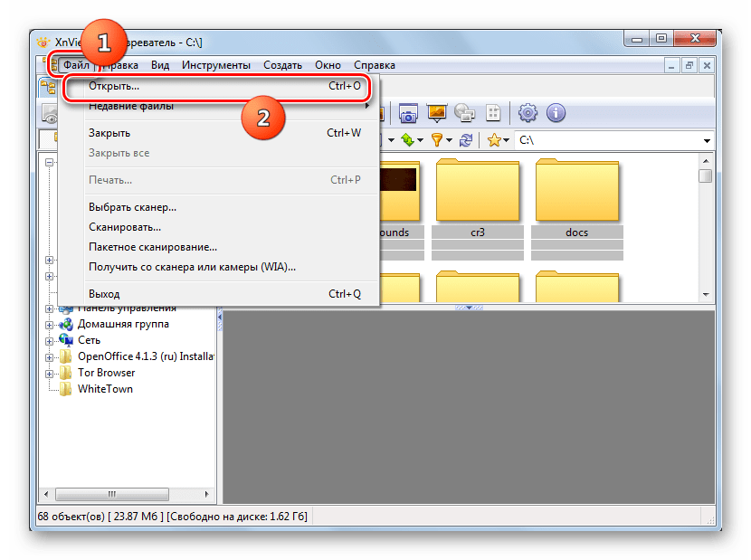Click the yellow favorites star icon
Image resolution: width=751 pixels, height=560 pixels.
(494, 140)
